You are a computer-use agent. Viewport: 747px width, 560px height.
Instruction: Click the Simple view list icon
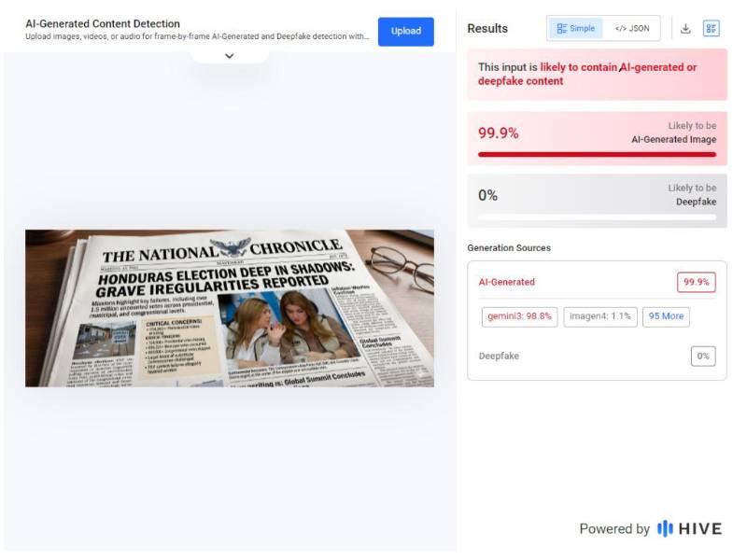tap(562, 29)
